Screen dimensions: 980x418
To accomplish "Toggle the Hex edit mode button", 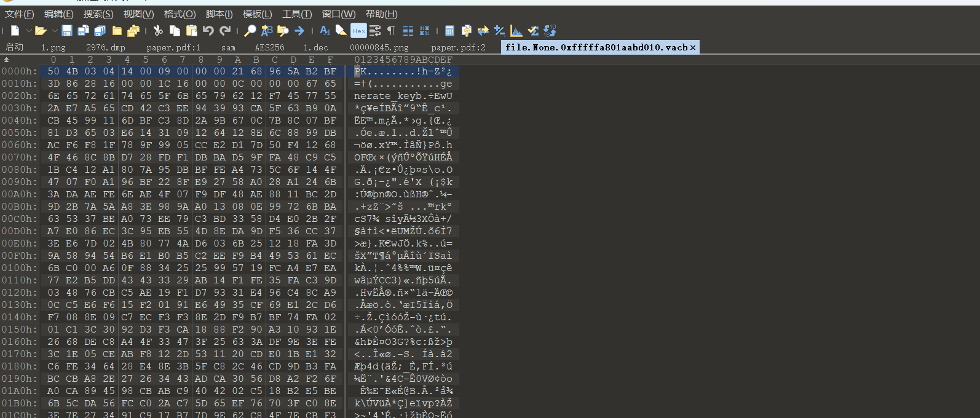I will [358, 31].
